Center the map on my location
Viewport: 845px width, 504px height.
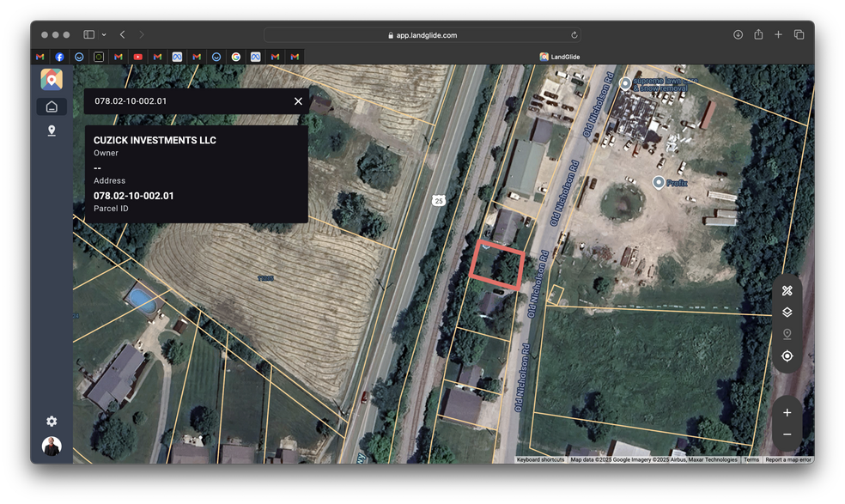pyautogui.click(x=787, y=355)
